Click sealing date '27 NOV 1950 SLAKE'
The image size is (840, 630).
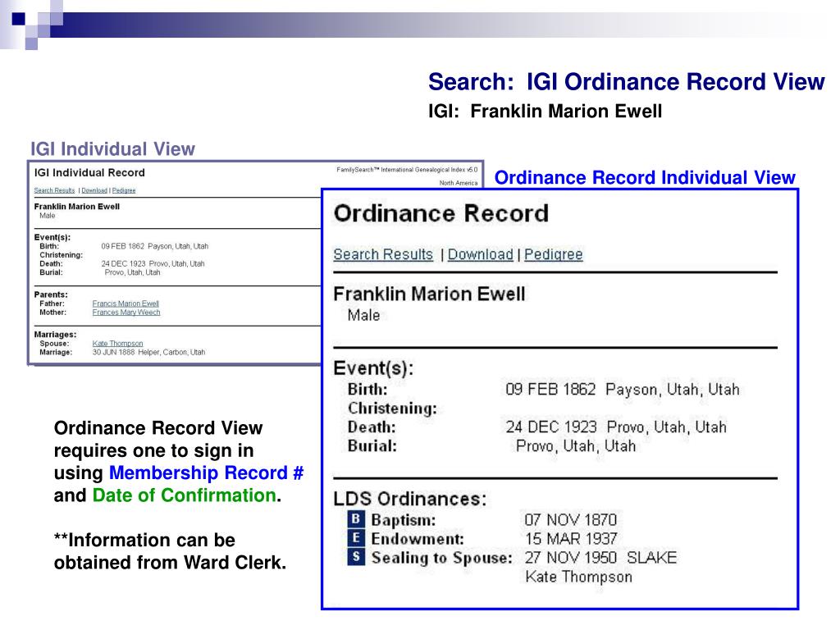pyautogui.click(x=600, y=558)
